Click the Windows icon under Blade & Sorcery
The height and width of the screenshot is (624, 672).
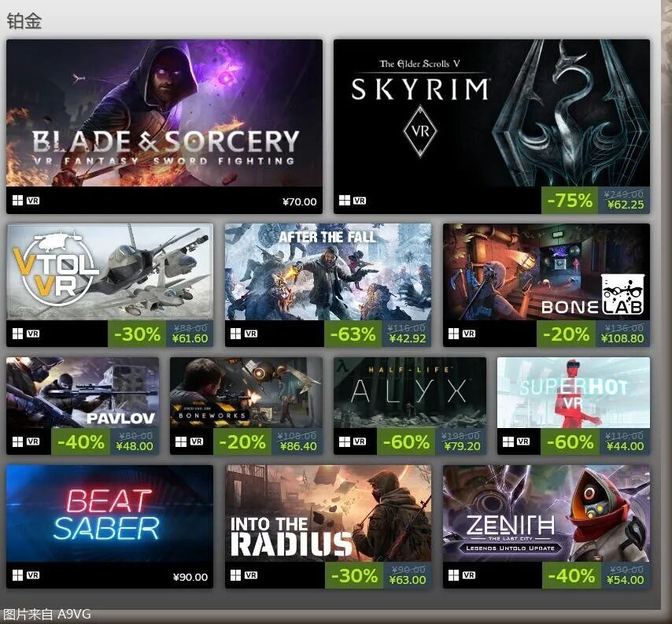17,200
